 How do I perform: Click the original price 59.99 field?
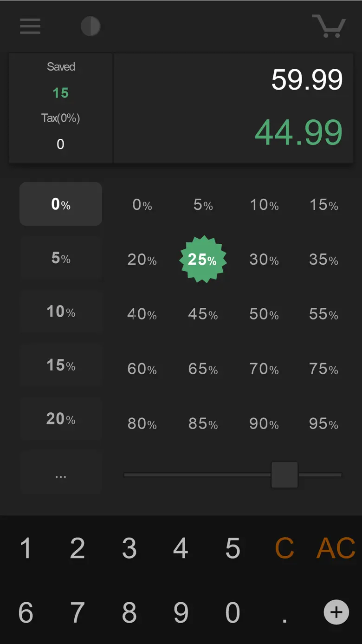[307, 80]
